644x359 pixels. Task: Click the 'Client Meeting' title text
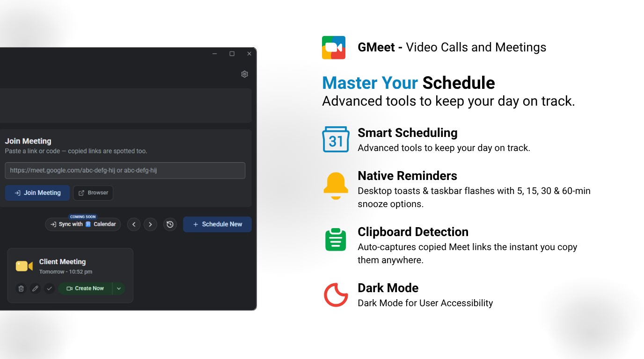tap(62, 262)
